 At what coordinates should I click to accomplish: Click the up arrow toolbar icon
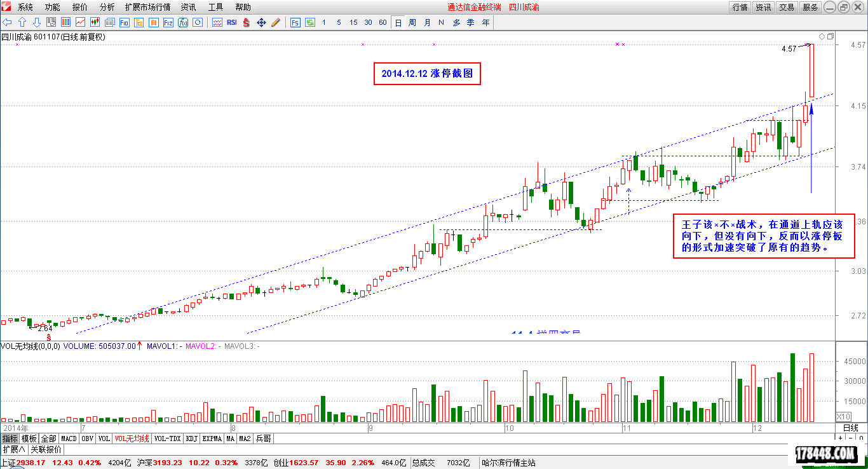point(22,22)
